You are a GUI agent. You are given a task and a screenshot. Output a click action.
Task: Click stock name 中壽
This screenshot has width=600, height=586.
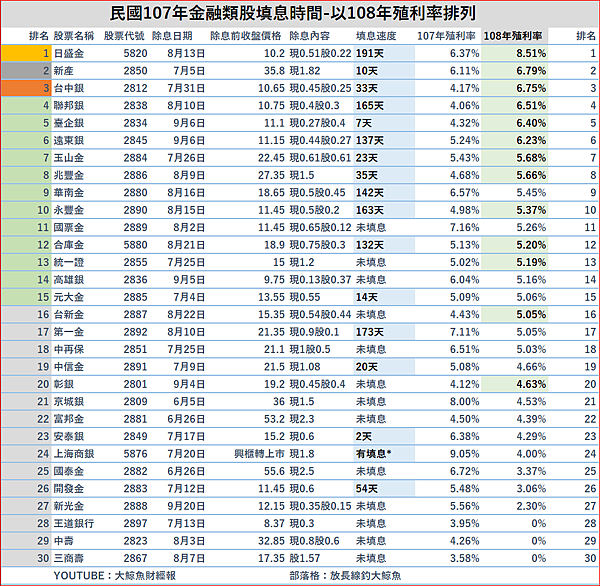click(x=64, y=541)
